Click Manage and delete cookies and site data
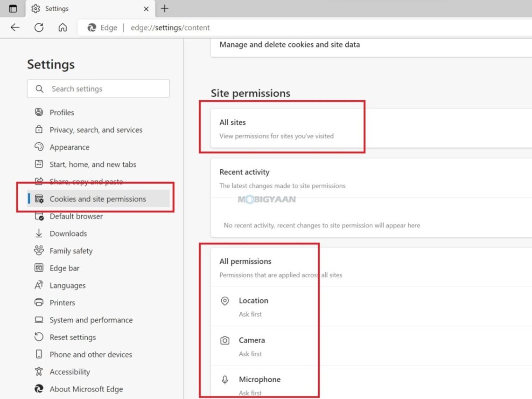 pyautogui.click(x=289, y=44)
